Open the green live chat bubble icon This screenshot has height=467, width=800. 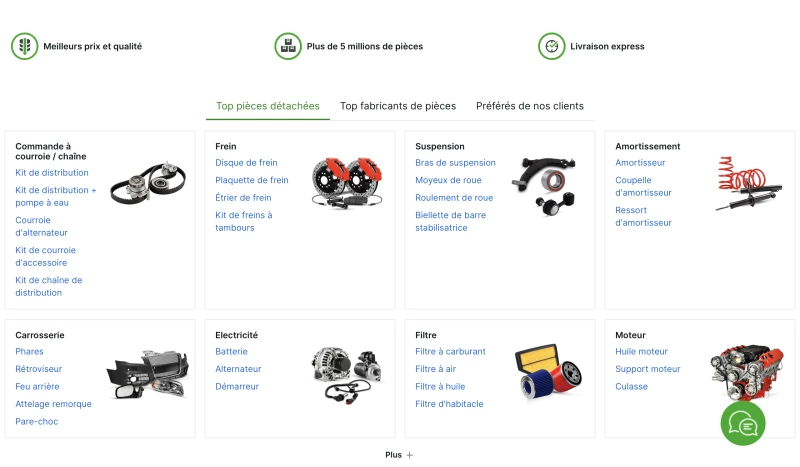click(743, 423)
